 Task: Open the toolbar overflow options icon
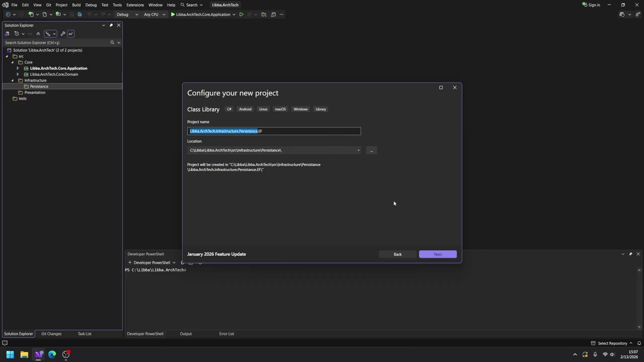[x=281, y=14]
